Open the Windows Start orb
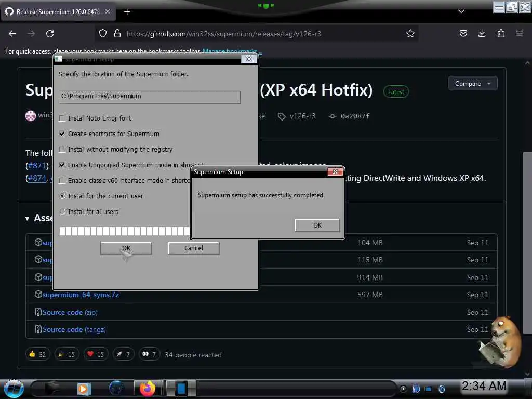This screenshot has width=532, height=399. (14, 389)
